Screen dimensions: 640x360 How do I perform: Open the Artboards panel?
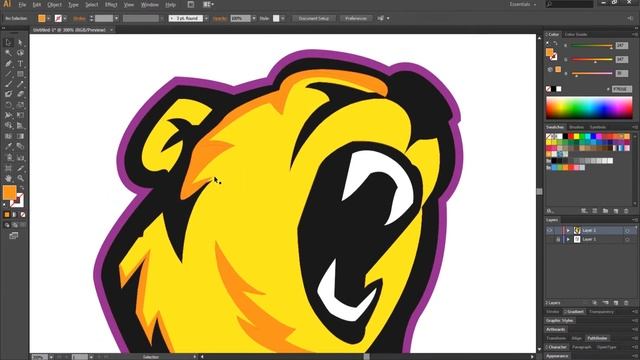coord(556,329)
